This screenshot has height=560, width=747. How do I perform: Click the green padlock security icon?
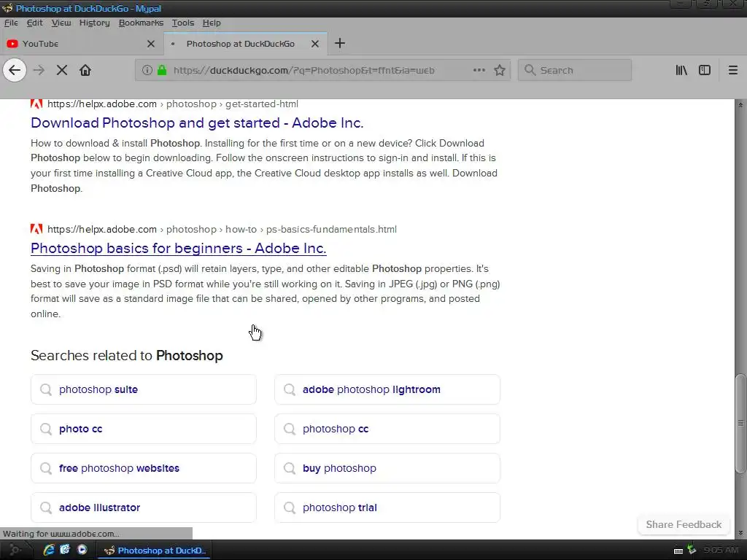tap(162, 71)
